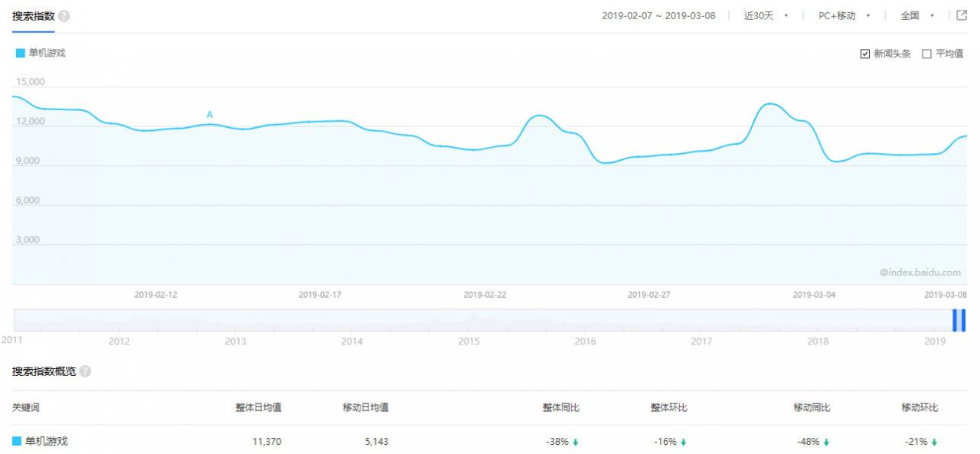Click the 移动同比 column header
980x454 pixels.
pos(812,407)
